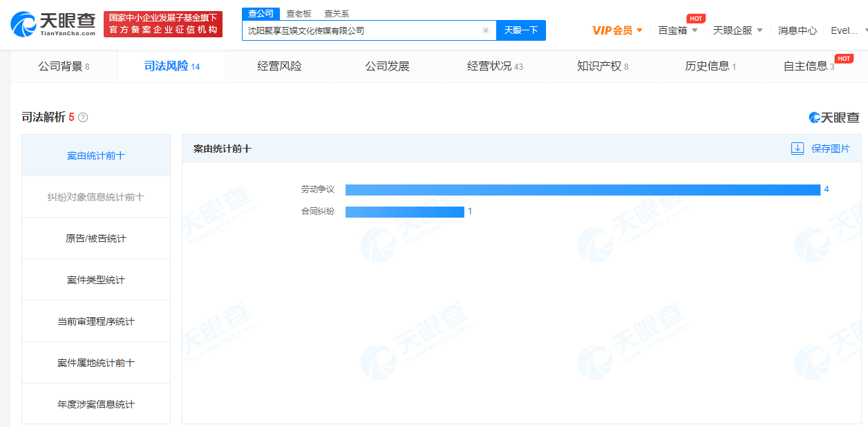Click the red 国家中小企业发展子基金 banner
The height and width of the screenshot is (427, 868).
(163, 24)
